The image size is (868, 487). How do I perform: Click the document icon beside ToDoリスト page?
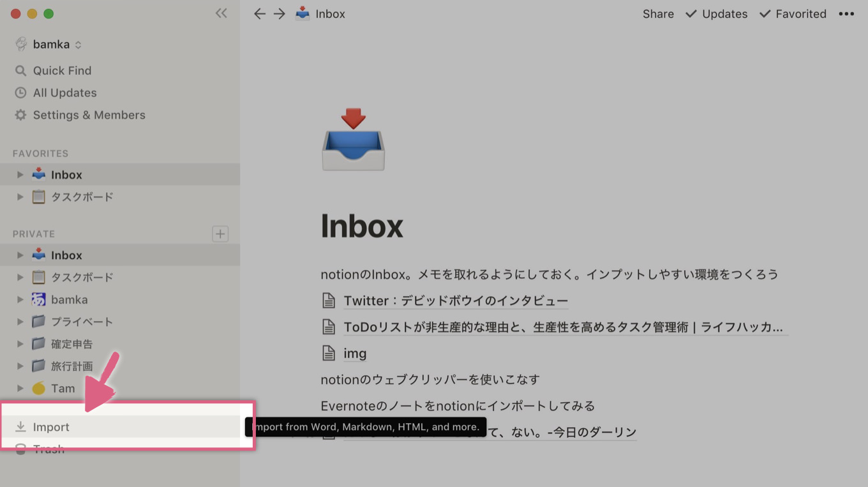pos(329,327)
